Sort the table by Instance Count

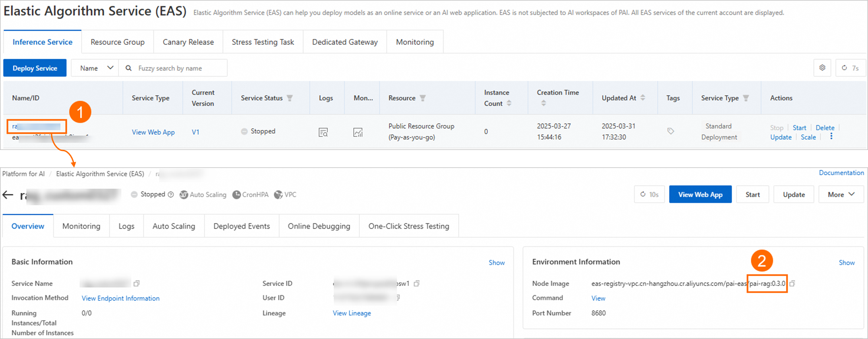pos(509,103)
